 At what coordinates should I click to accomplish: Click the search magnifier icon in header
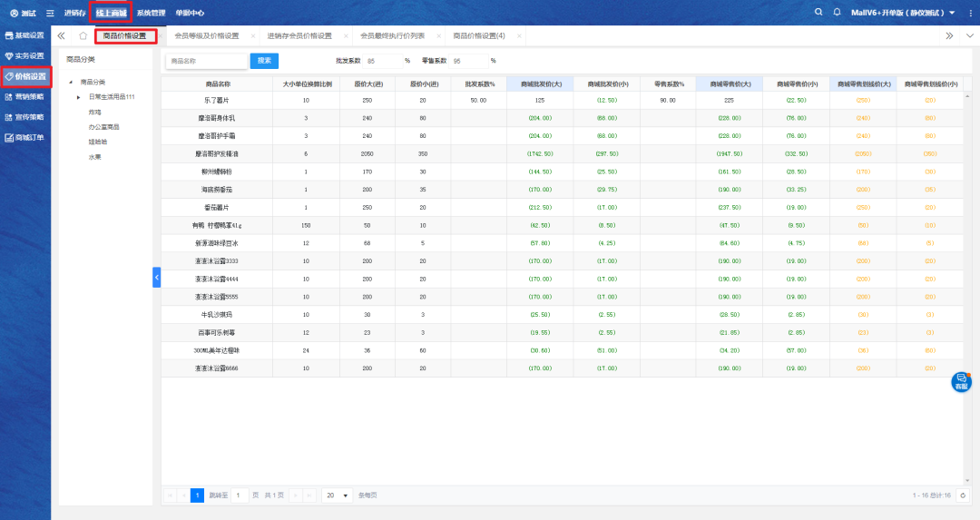click(819, 12)
